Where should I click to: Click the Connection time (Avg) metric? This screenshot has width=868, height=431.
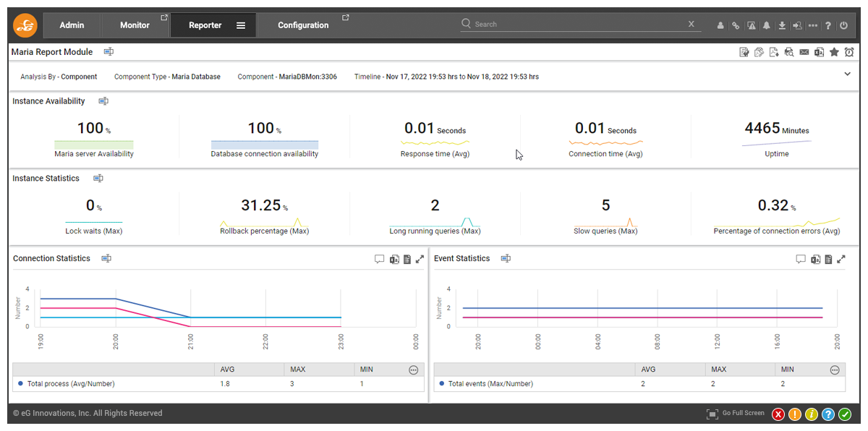pos(605,138)
